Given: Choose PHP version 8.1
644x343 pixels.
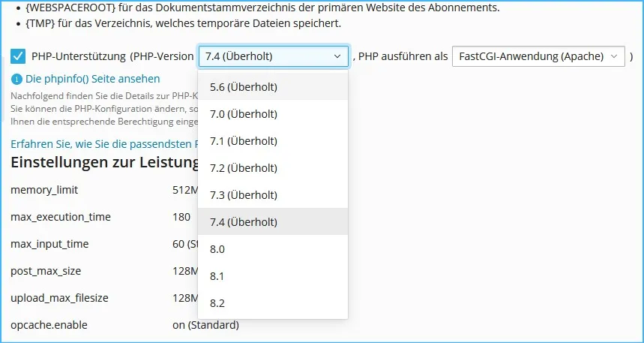Looking at the screenshot, I should tap(273, 276).
